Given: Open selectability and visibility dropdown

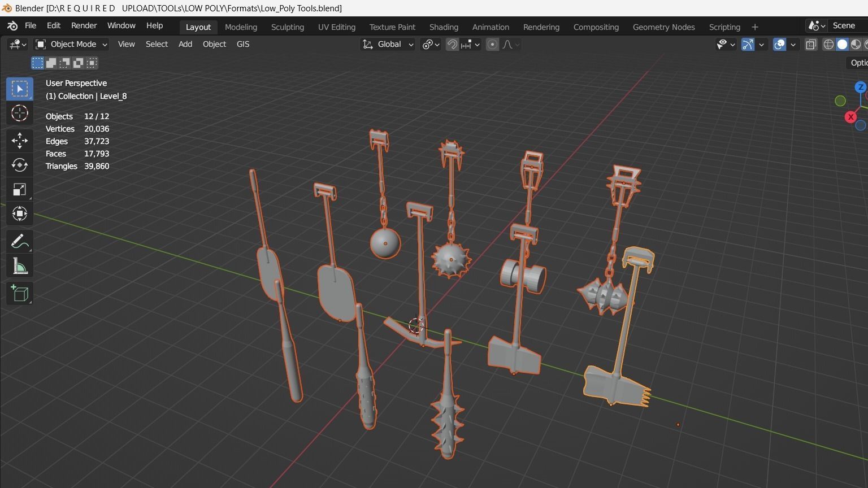Looking at the screenshot, I should click(726, 44).
